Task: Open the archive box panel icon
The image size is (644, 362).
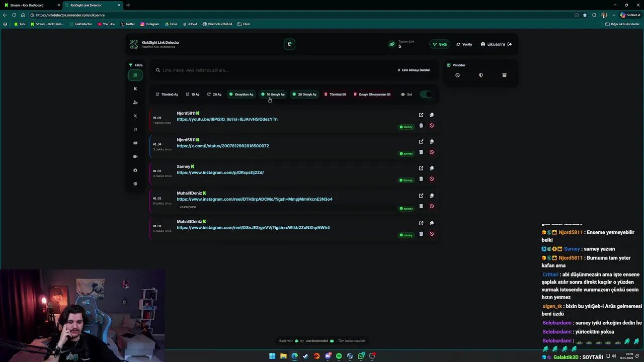Action: pyautogui.click(x=504, y=75)
